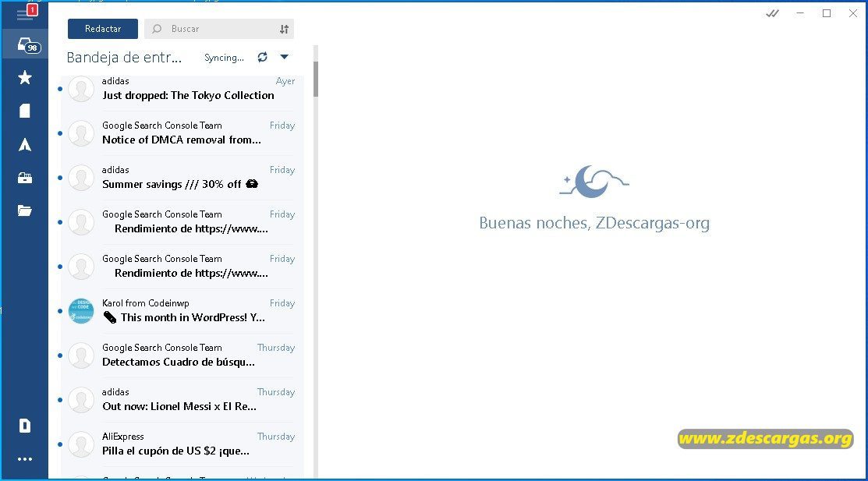
Task: Click unread dot of Summer savings email
Action: [60, 178]
